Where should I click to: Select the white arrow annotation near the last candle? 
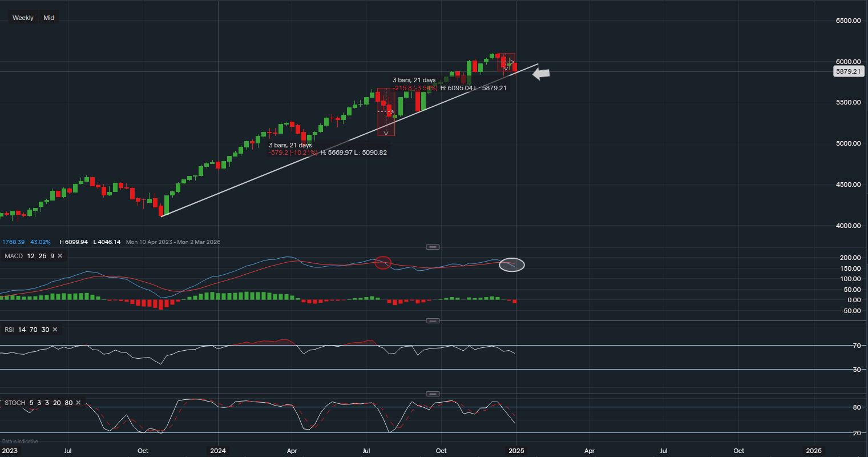click(x=540, y=73)
